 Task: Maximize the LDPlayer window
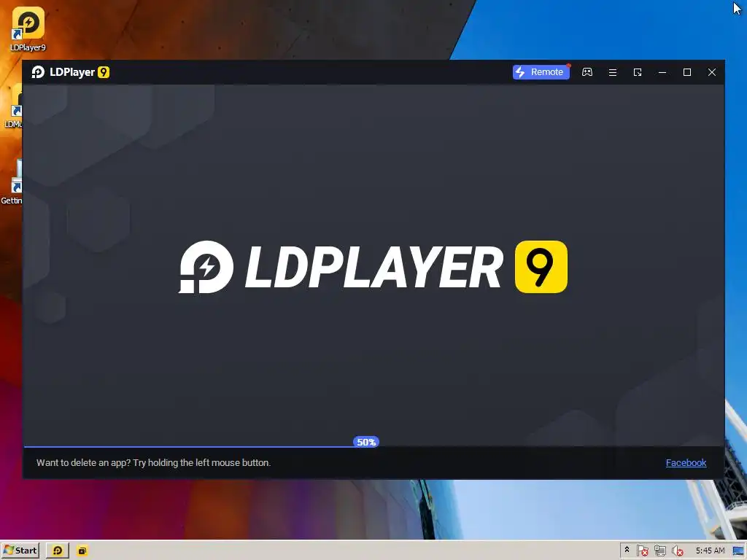click(687, 72)
